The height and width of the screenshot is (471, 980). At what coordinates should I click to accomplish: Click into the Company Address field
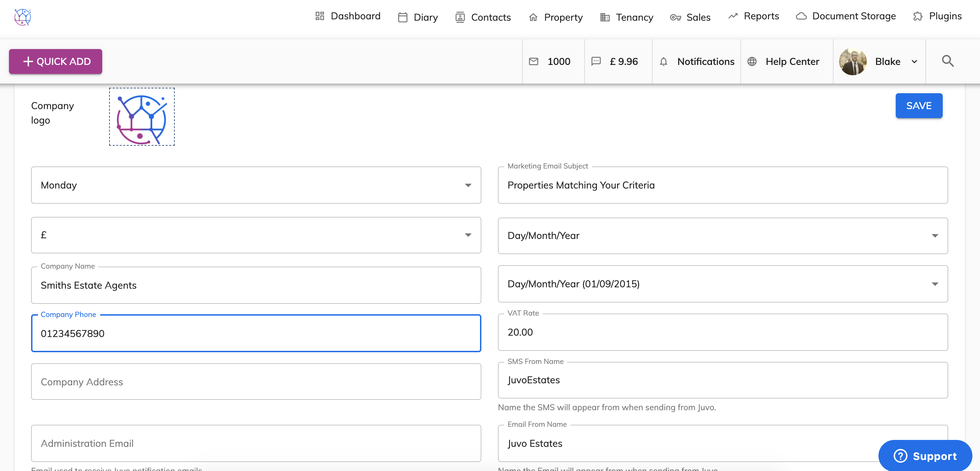256,382
